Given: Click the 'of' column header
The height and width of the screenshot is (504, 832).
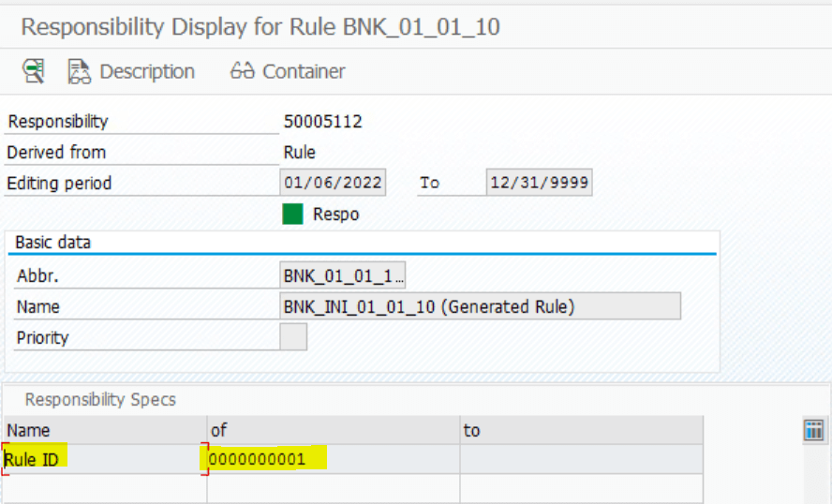Looking at the screenshot, I should click(x=334, y=430).
